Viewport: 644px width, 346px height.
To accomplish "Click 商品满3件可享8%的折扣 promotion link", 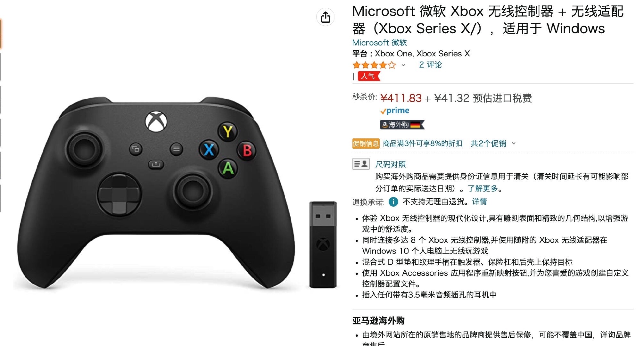I will coord(423,144).
